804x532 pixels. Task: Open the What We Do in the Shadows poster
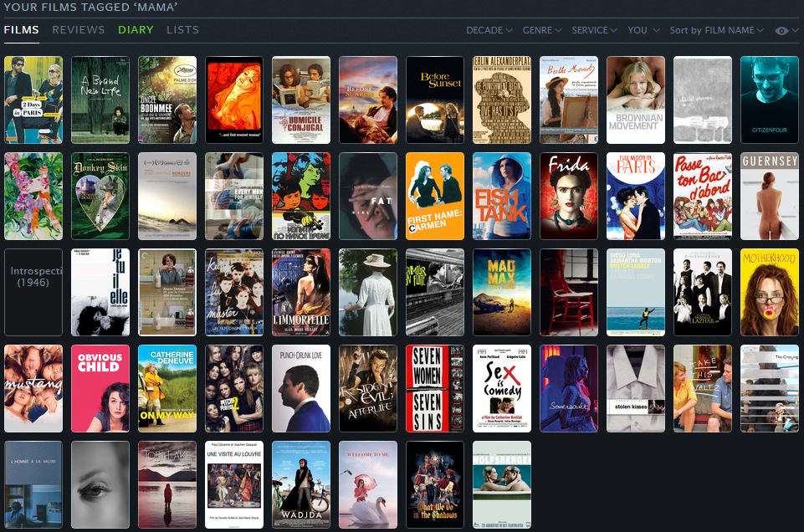point(435,485)
